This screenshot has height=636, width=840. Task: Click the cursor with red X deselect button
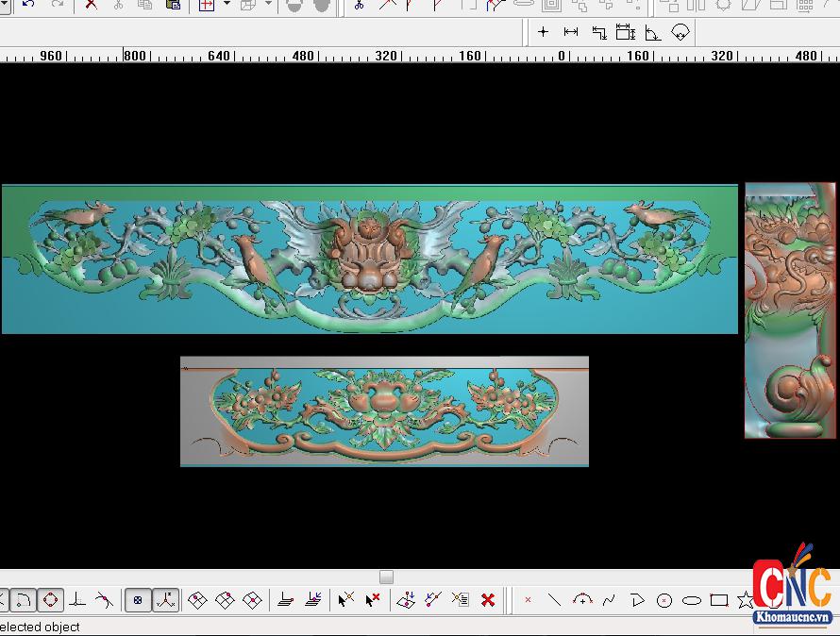tap(373, 599)
